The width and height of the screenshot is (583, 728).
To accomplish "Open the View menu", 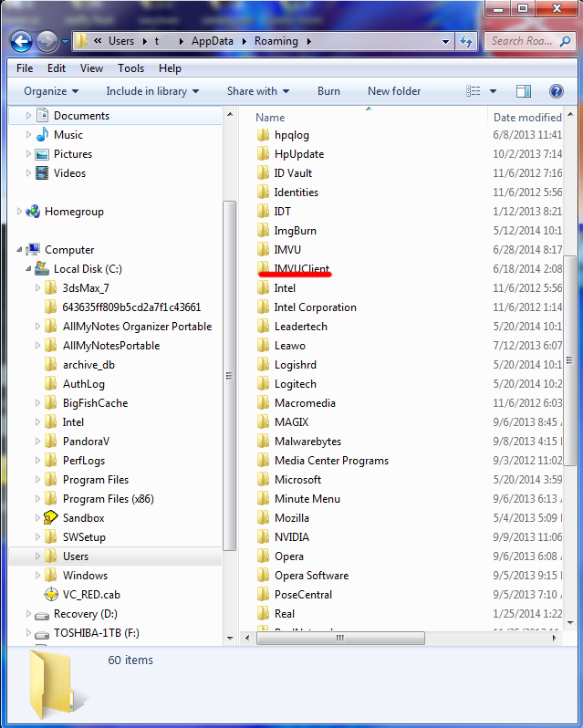I will tap(91, 68).
